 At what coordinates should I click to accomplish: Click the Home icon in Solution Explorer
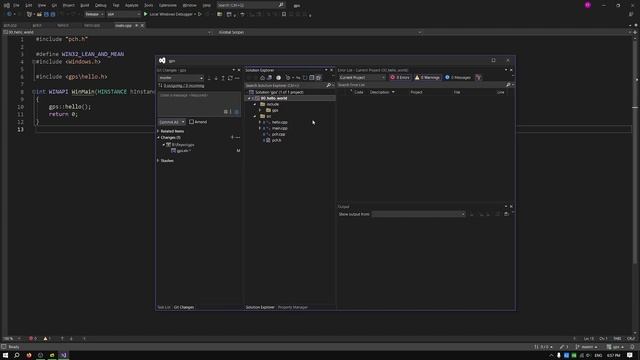coord(262,78)
